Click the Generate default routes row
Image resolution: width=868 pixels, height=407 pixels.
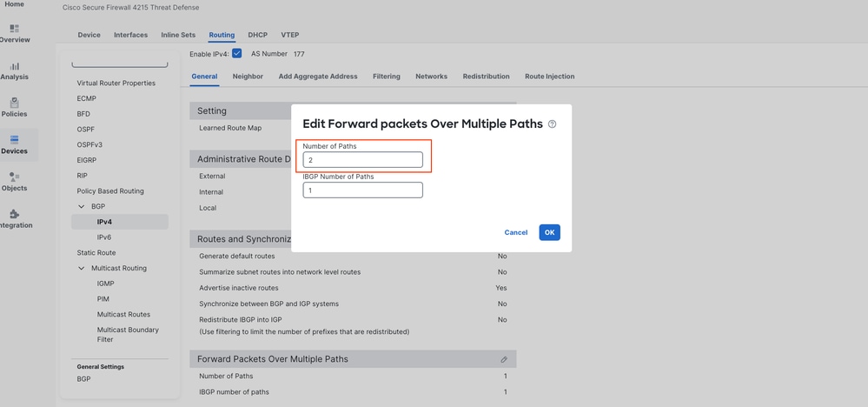tap(353, 257)
